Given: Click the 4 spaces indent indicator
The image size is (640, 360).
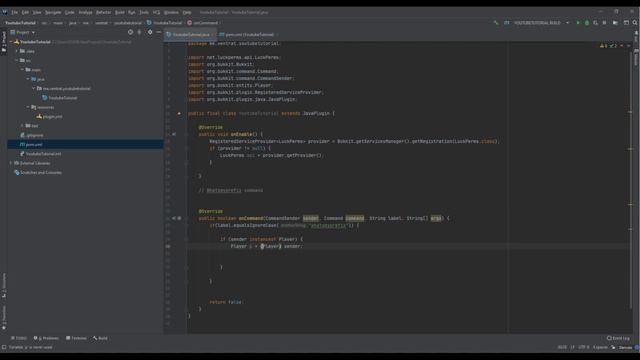Looking at the screenshot, I should click(600, 347).
